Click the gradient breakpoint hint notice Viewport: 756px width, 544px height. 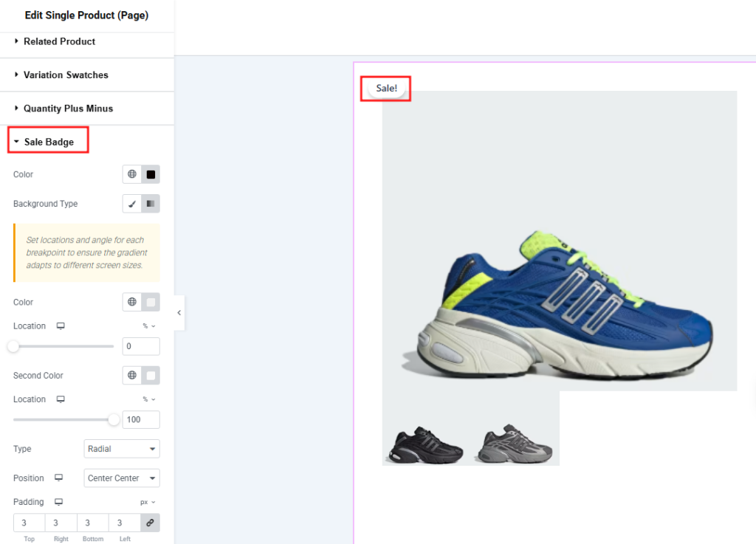tap(87, 252)
